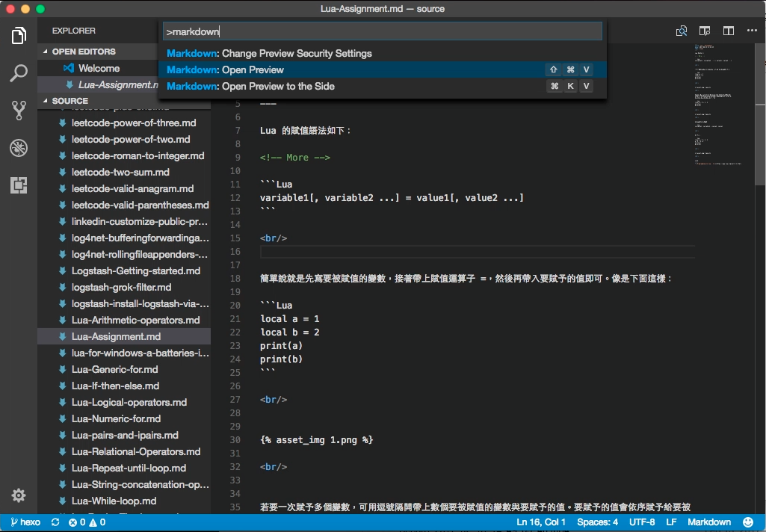
Task: Select the Welcome open editor
Action: pyautogui.click(x=98, y=69)
